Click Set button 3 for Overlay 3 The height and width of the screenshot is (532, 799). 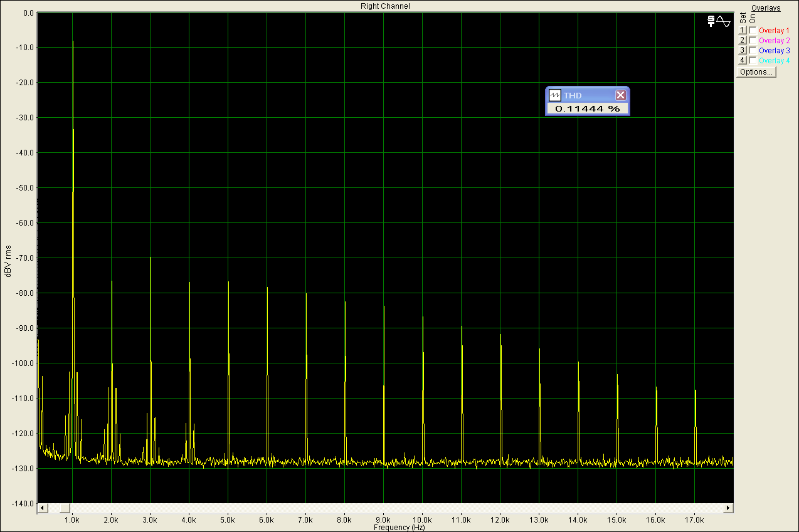click(x=742, y=50)
